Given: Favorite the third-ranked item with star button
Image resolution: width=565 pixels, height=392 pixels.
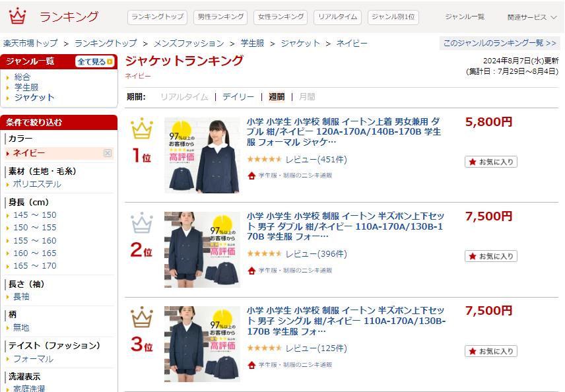Looking at the screenshot, I should (x=491, y=351).
